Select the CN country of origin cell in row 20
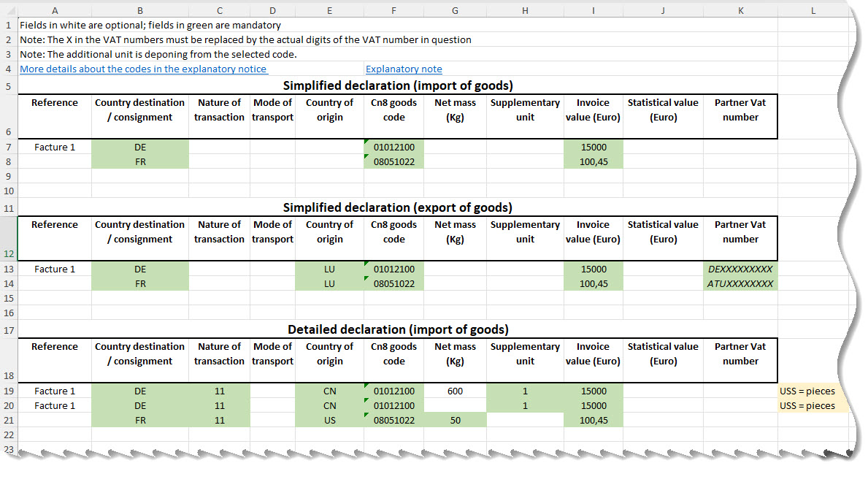Image resolution: width=868 pixels, height=482 pixels. tap(329, 405)
